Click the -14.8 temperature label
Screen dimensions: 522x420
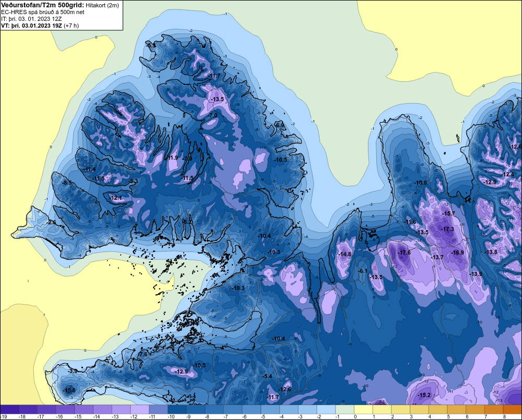pyautogui.click(x=345, y=254)
